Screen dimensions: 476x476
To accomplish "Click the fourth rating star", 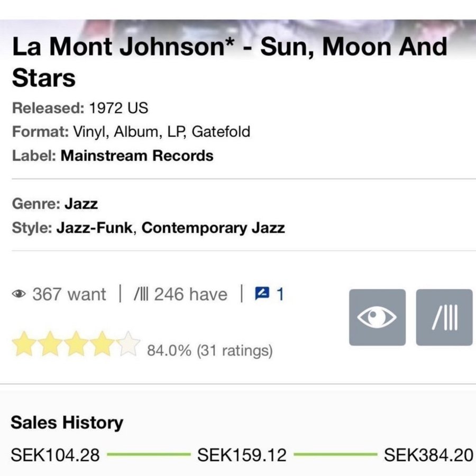I will tap(103, 343).
